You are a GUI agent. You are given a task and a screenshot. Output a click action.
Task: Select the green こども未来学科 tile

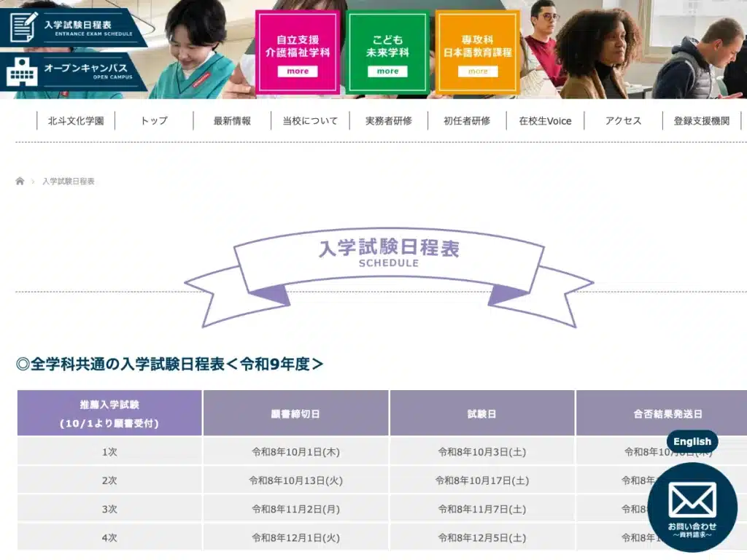(388, 52)
